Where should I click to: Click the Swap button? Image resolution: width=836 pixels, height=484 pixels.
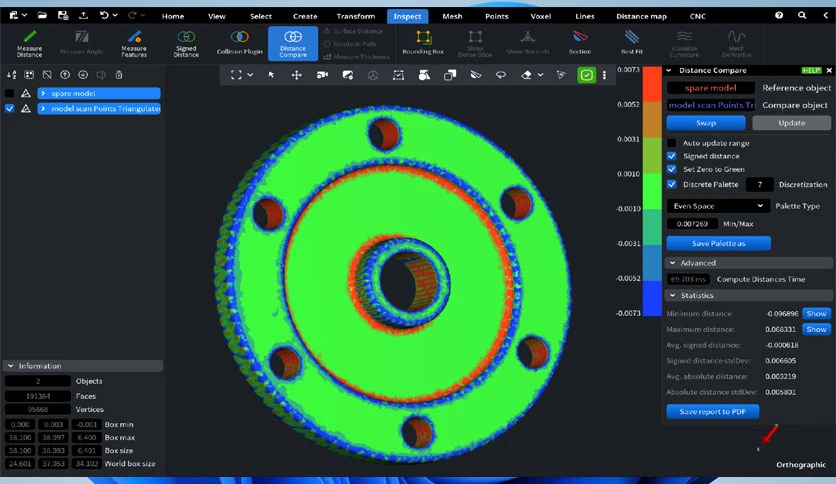click(706, 123)
